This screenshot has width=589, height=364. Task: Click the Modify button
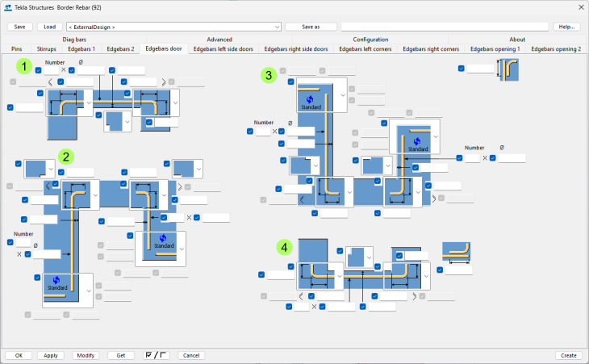[x=86, y=355]
